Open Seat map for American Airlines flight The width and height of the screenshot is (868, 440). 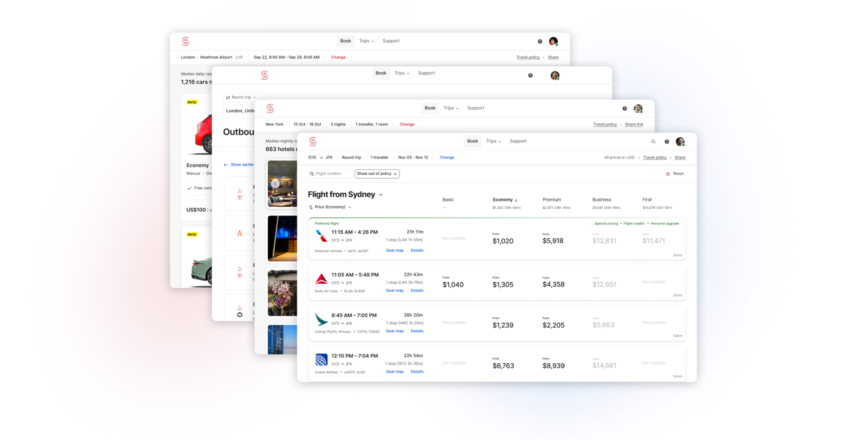pyautogui.click(x=395, y=250)
